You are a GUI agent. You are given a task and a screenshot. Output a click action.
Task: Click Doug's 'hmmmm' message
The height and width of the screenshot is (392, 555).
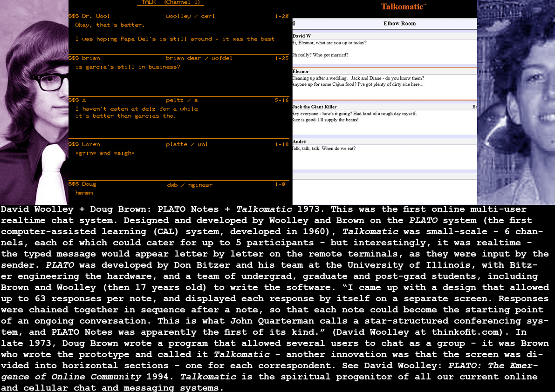(x=84, y=193)
